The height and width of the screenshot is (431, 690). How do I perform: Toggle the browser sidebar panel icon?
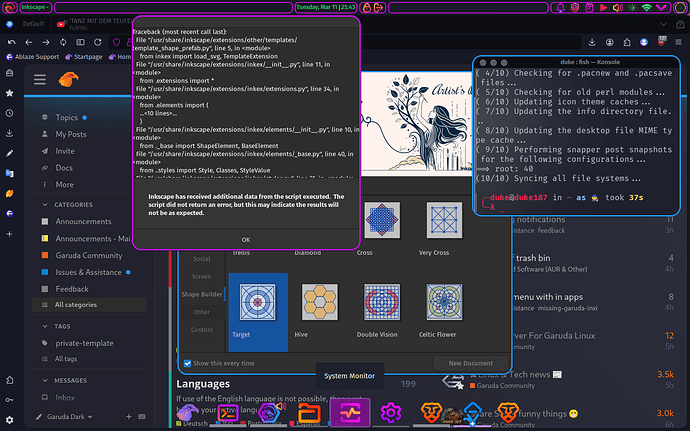click(80, 42)
